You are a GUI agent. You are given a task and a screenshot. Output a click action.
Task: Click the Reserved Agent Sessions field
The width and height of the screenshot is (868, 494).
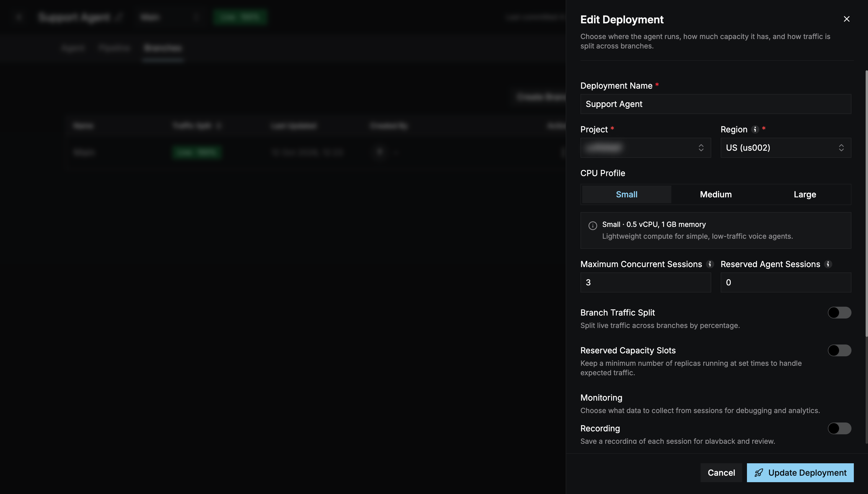786,282
